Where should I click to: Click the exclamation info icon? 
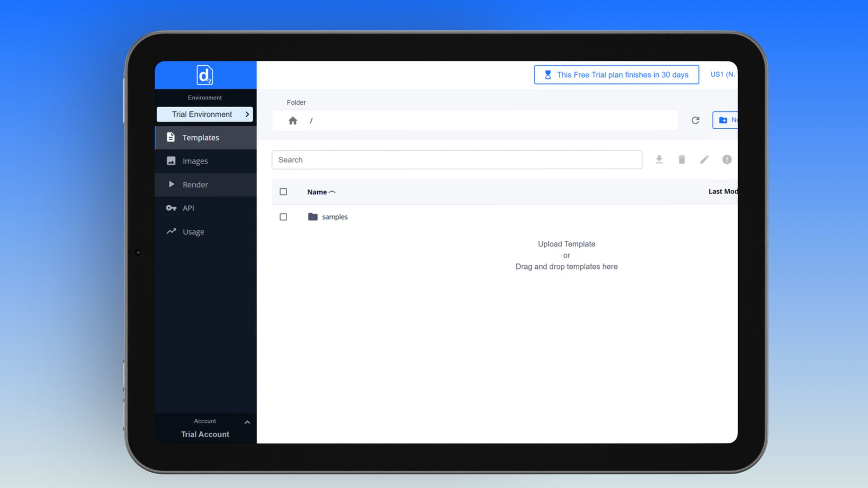(x=726, y=160)
